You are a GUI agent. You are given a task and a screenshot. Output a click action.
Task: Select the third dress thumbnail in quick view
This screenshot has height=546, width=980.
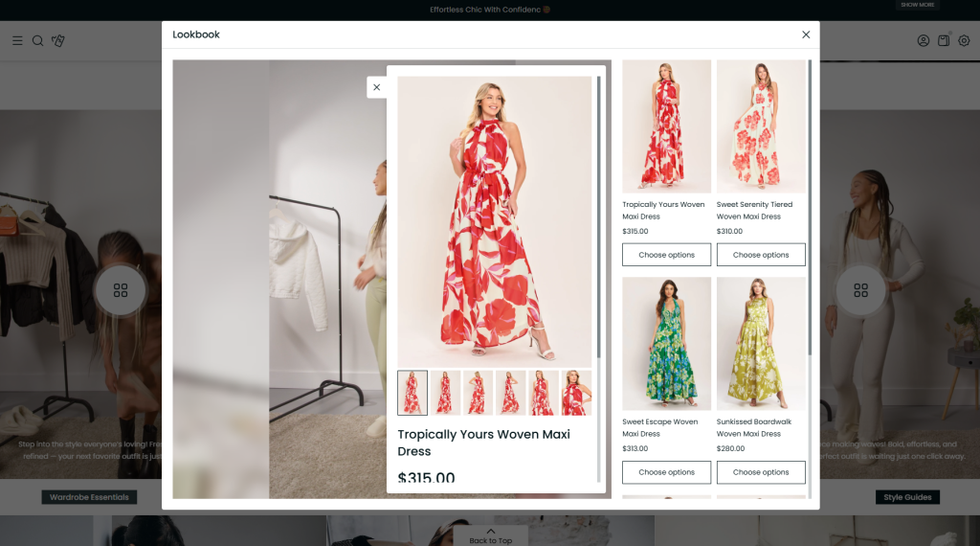tap(478, 393)
